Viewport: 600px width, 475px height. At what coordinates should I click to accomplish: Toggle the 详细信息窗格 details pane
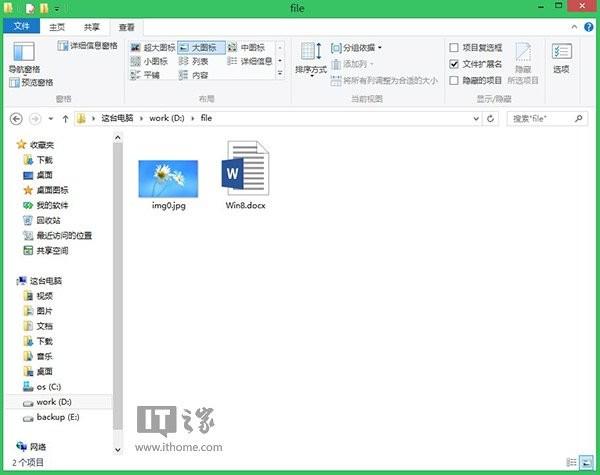click(x=88, y=46)
